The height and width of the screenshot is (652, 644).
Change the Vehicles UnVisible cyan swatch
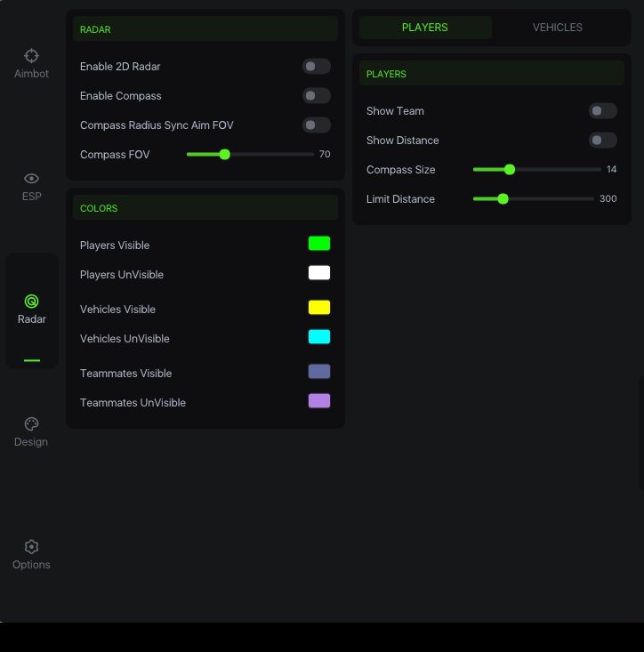[319, 337]
